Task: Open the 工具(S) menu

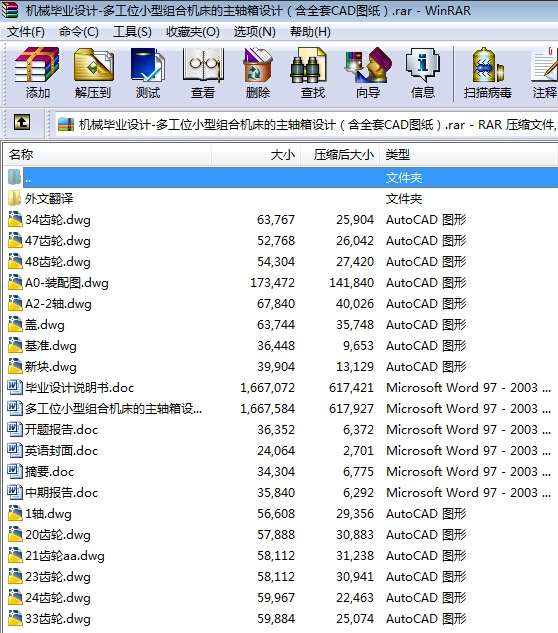Action: [132, 31]
